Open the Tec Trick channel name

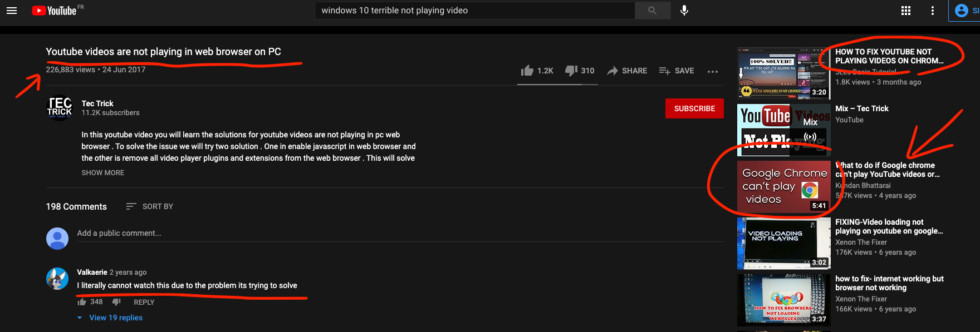(97, 103)
